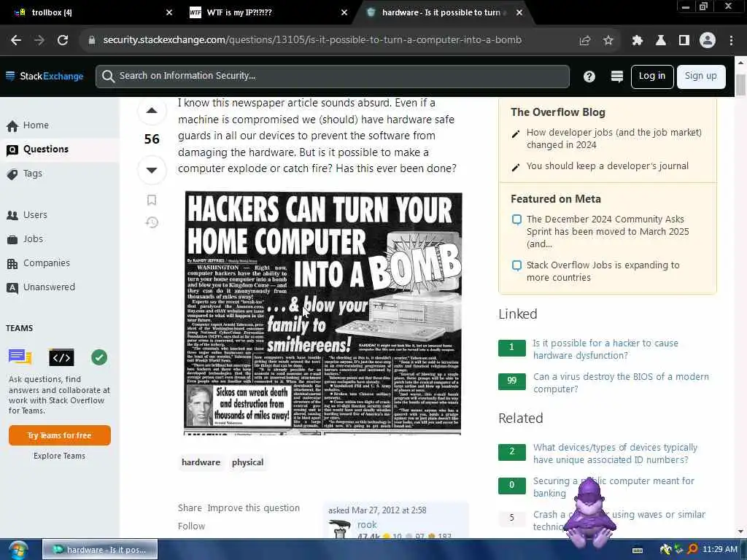
Task: Open the physical tag
Action: point(248,462)
